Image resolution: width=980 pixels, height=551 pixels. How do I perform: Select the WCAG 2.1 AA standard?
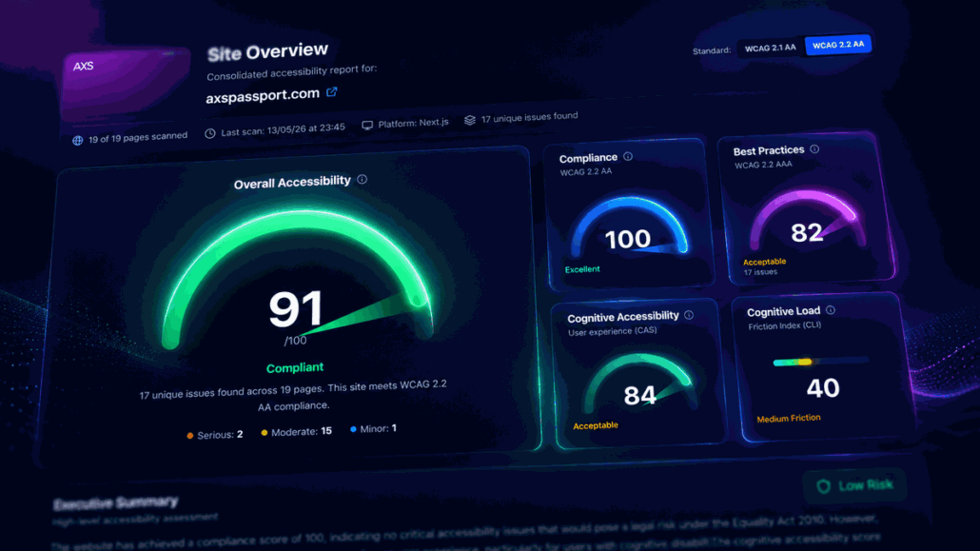tap(770, 48)
